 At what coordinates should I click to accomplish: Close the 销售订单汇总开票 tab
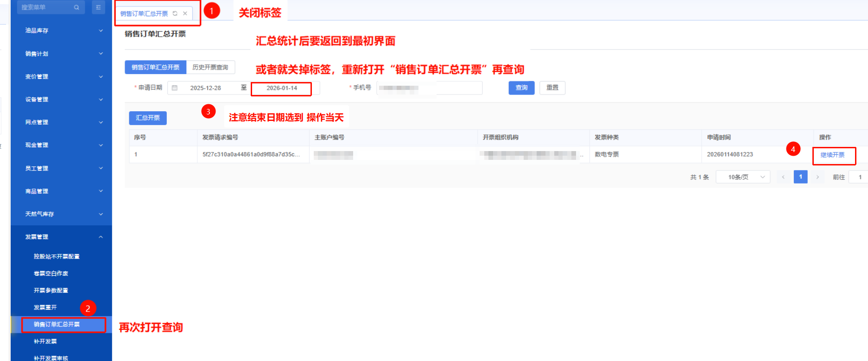point(185,13)
